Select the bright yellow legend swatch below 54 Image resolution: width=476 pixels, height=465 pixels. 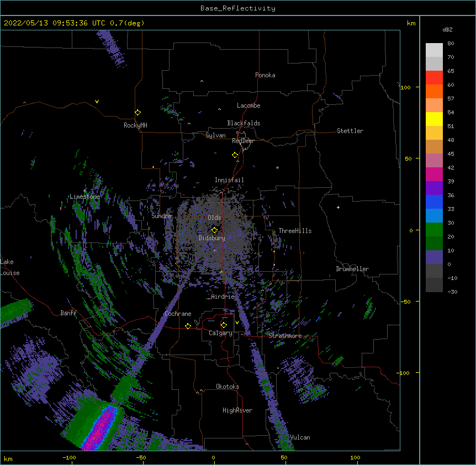tap(434, 119)
